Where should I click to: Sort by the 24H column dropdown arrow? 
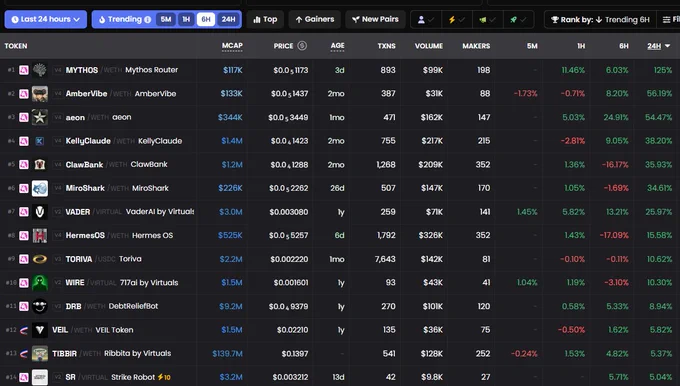click(x=667, y=46)
